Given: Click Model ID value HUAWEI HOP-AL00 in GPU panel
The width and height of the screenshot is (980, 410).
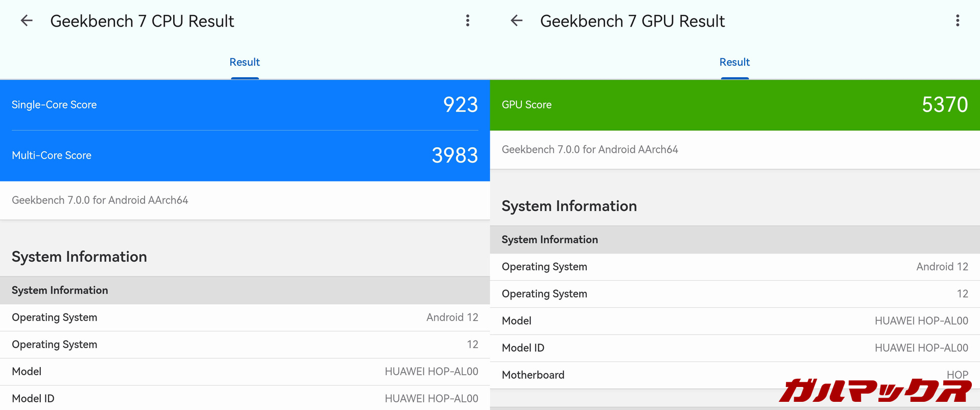Looking at the screenshot, I should click(921, 348).
